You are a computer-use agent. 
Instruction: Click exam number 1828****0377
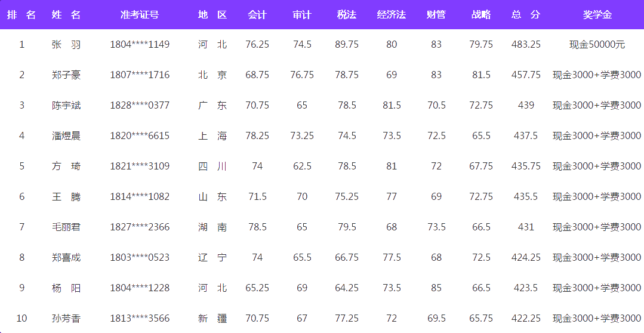pos(140,105)
